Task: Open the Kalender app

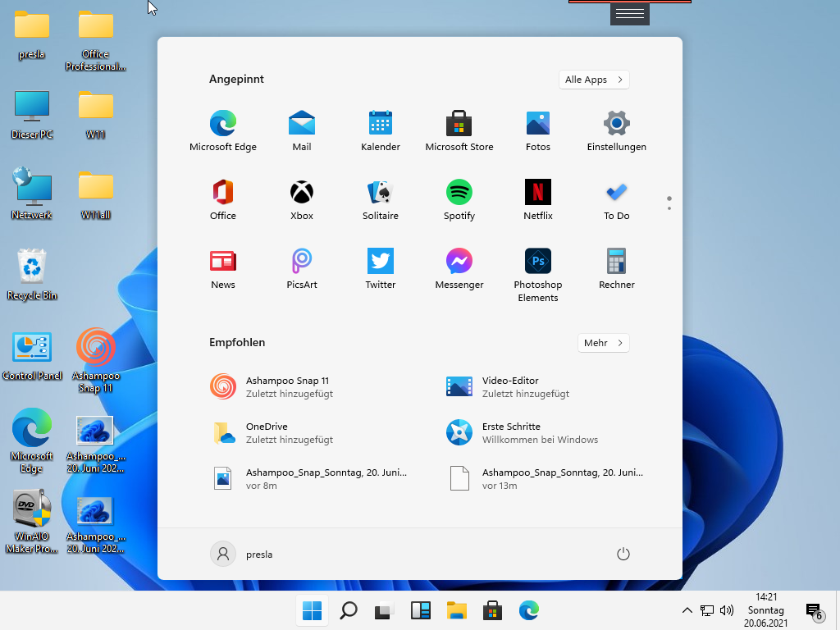Action: [381, 131]
